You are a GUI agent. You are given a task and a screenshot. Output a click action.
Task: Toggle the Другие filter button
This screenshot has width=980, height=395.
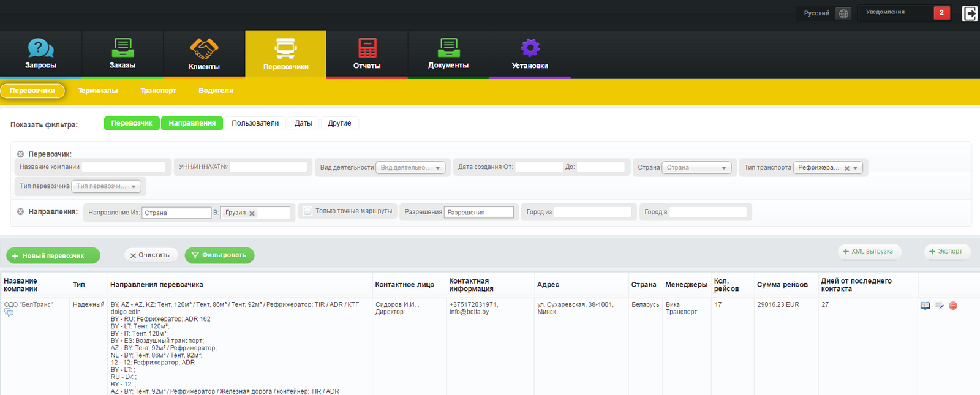click(339, 123)
